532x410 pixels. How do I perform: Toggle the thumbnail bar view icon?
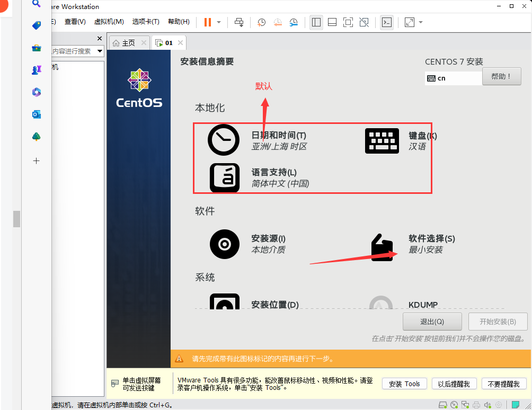click(x=332, y=22)
